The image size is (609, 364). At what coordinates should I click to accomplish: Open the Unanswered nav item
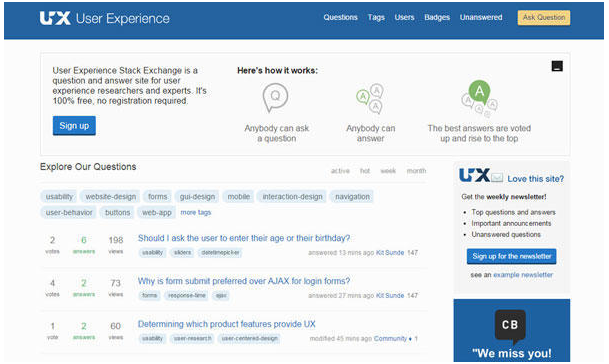[x=481, y=17]
